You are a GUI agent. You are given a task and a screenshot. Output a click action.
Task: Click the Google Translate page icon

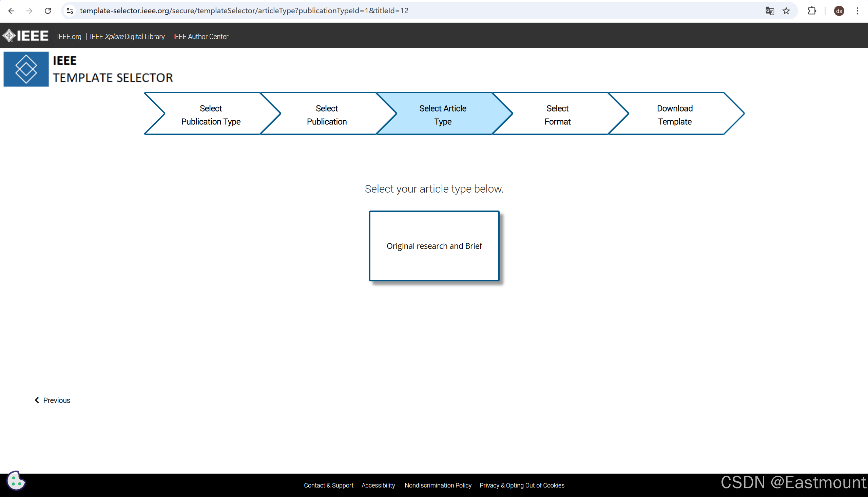click(x=769, y=11)
